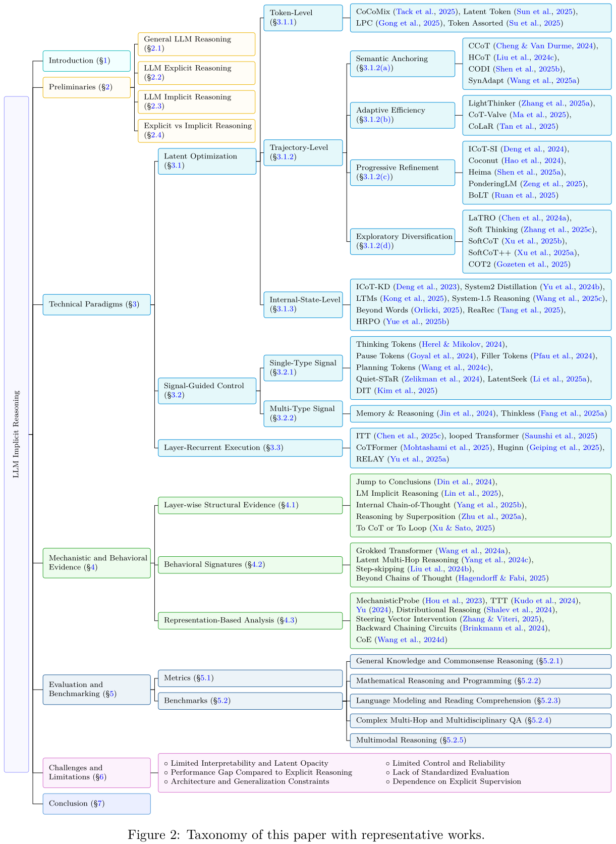This screenshot has height=844, width=616.
Task: Select the Latent Optimization (§3.1) box
Action: coord(207,161)
